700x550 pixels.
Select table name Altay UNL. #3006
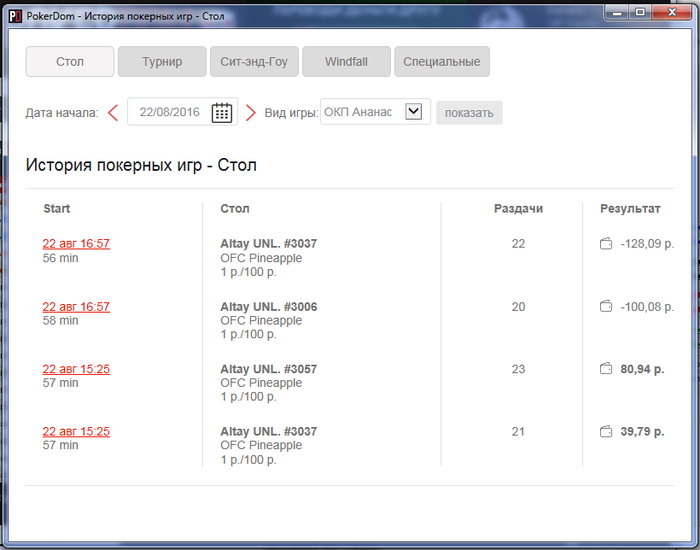[269, 307]
